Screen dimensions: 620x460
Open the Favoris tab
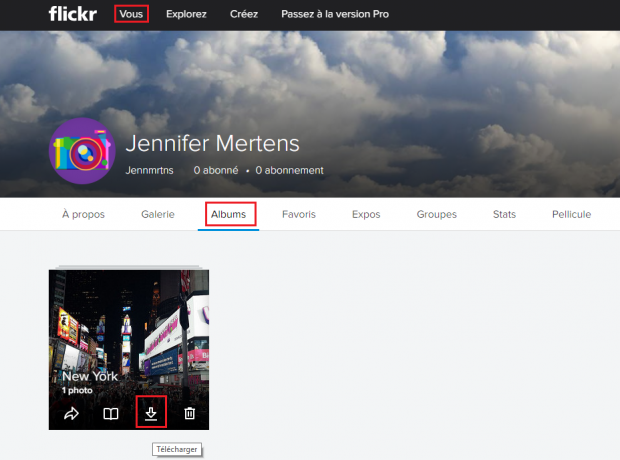[x=299, y=214]
